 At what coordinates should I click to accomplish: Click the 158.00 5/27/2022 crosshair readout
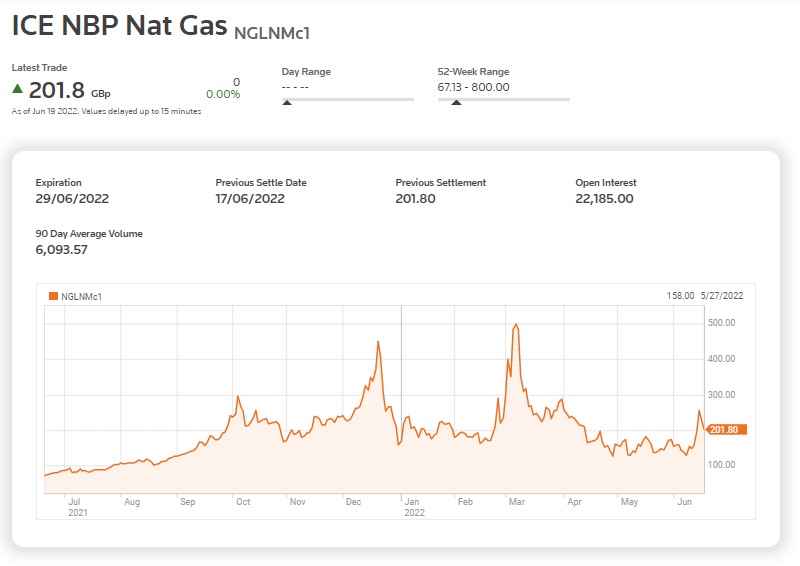pyautogui.click(x=706, y=296)
